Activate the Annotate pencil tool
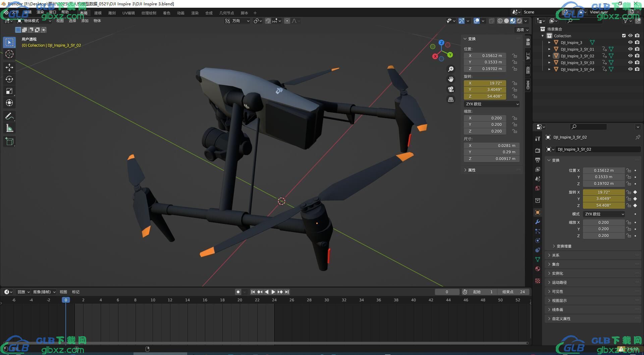644x355 pixels. [9, 116]
